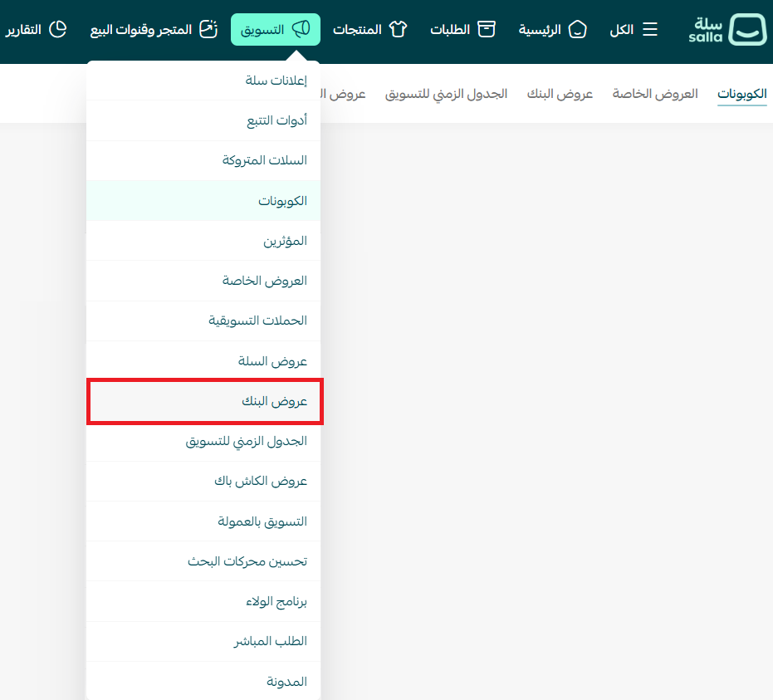Screen dimensions: 773x700
Task: Click the t-shirt icon beside المنتجات
Action: (398, 30)
